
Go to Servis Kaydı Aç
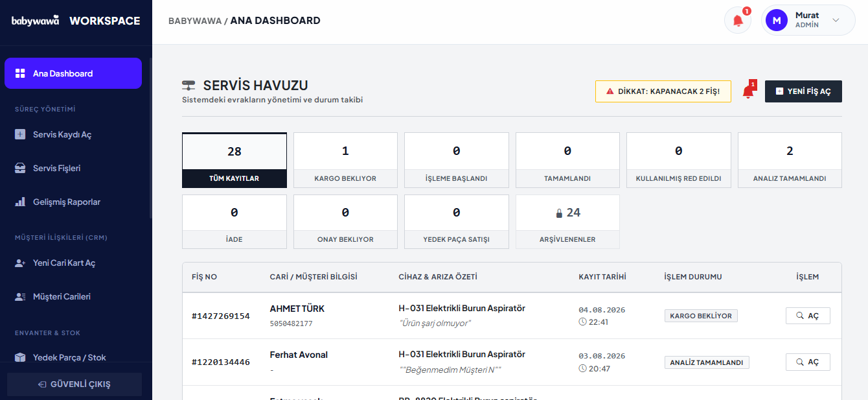click(x=73, y=134)
